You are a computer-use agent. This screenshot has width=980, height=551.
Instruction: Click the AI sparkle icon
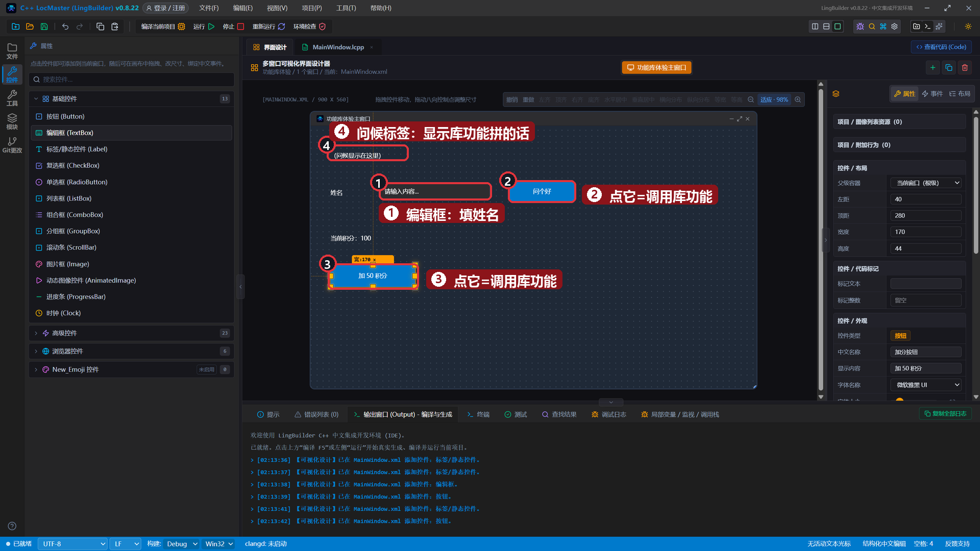[939, 27]
